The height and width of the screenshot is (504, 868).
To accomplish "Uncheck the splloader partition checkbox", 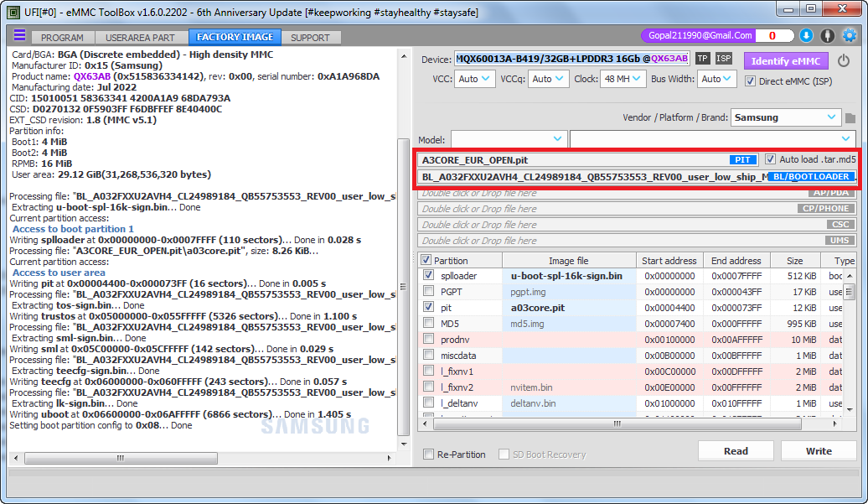I will [428, 275].
